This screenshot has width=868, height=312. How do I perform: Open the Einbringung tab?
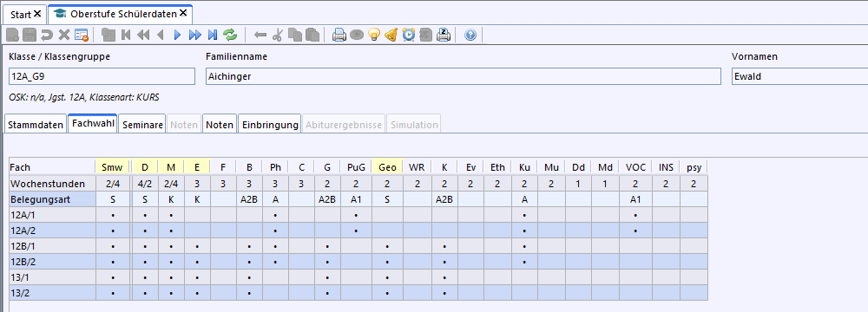[270, 125]
